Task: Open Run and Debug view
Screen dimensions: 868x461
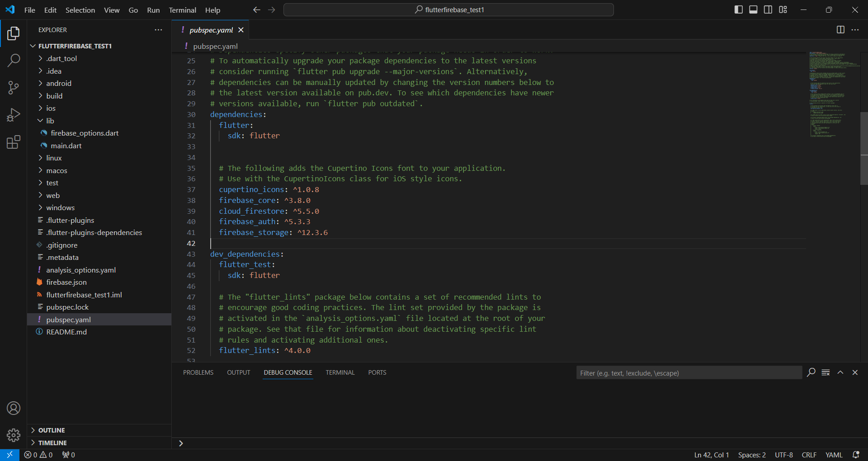Action: (x=14, y=115)
